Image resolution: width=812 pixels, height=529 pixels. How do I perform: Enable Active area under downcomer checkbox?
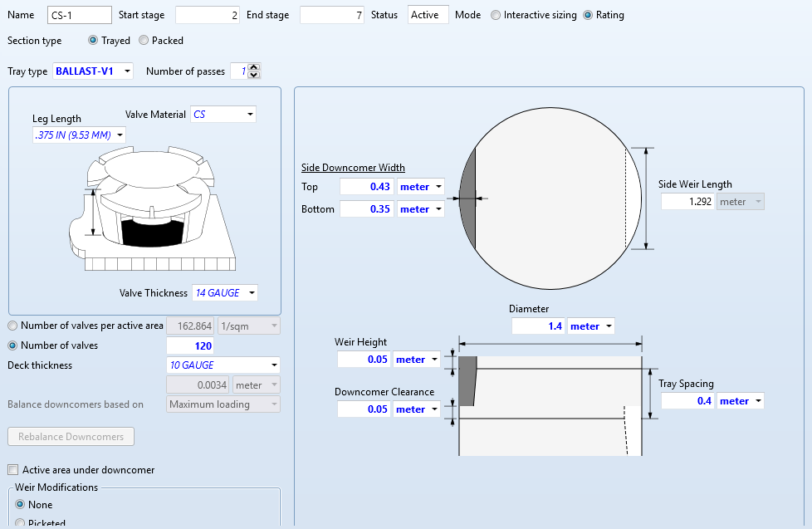point(13,470)
